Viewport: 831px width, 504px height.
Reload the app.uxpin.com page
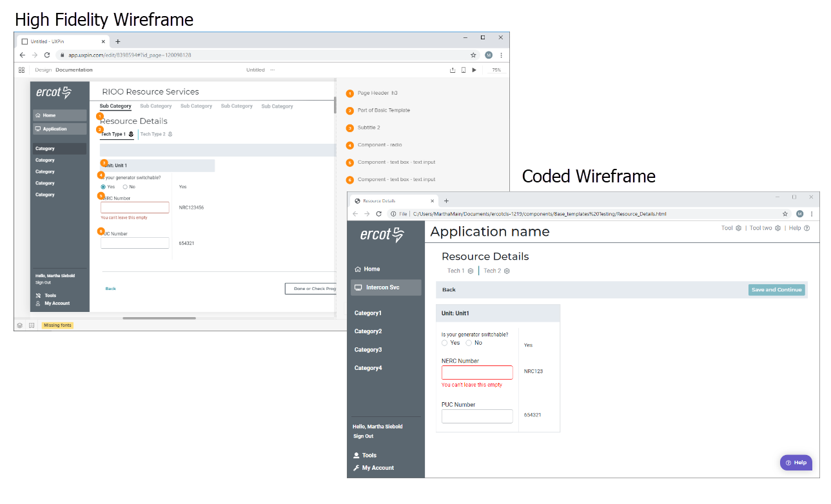47,55
